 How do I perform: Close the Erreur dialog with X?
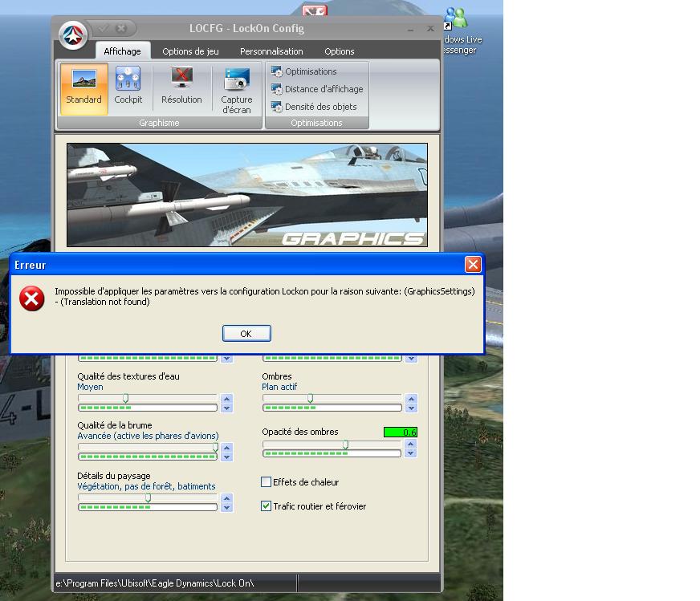click(x=473, y=265)
